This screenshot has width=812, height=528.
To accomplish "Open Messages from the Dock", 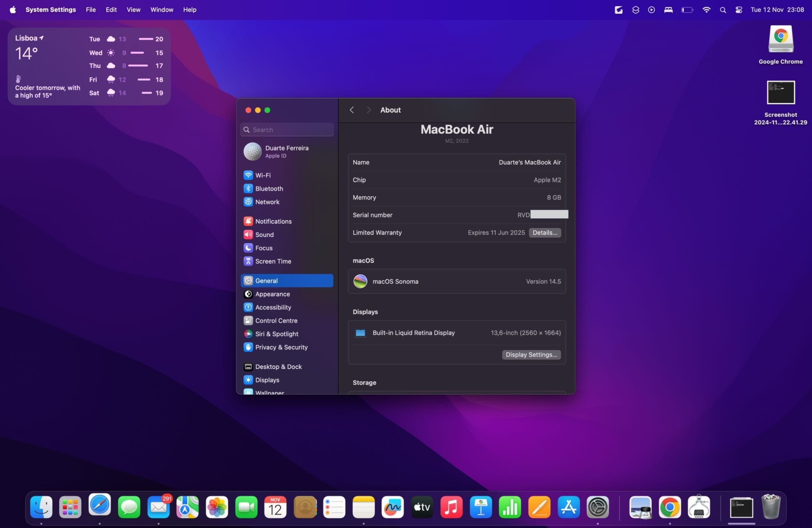I will click(x=129, y=507).
